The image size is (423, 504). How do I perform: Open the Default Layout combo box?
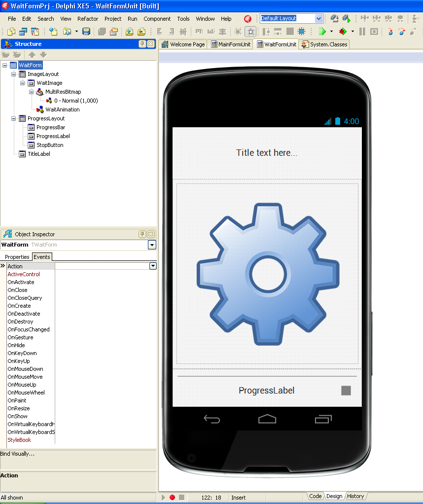(x=318, y=18)
